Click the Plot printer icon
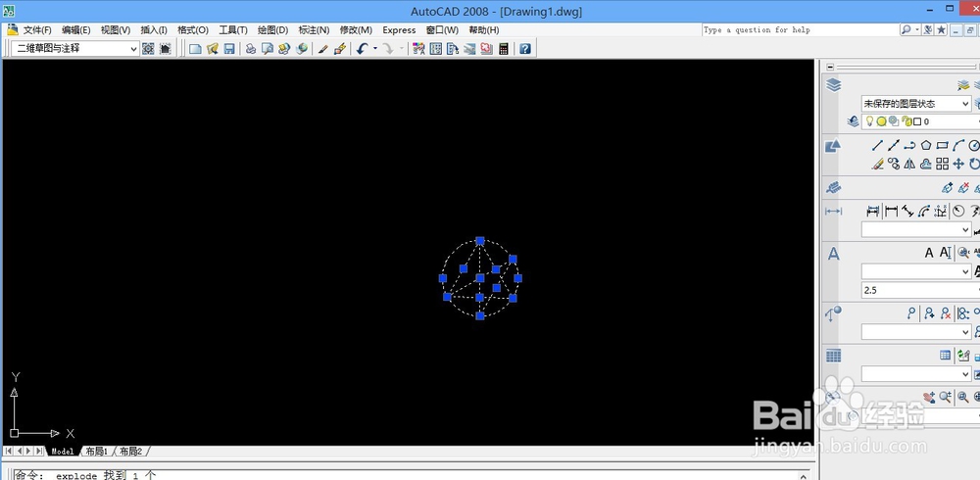 click(x=251, y=49)
